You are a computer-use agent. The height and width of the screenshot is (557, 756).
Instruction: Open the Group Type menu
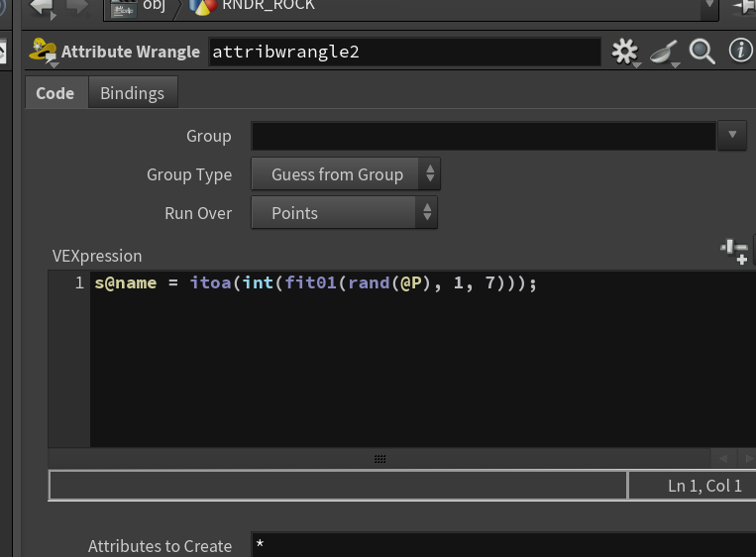point(346,174)
